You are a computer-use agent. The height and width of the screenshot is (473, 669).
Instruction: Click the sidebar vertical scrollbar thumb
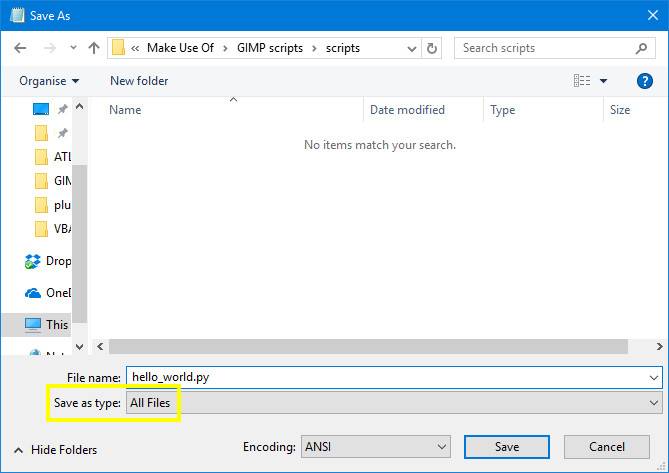(79, 243)
